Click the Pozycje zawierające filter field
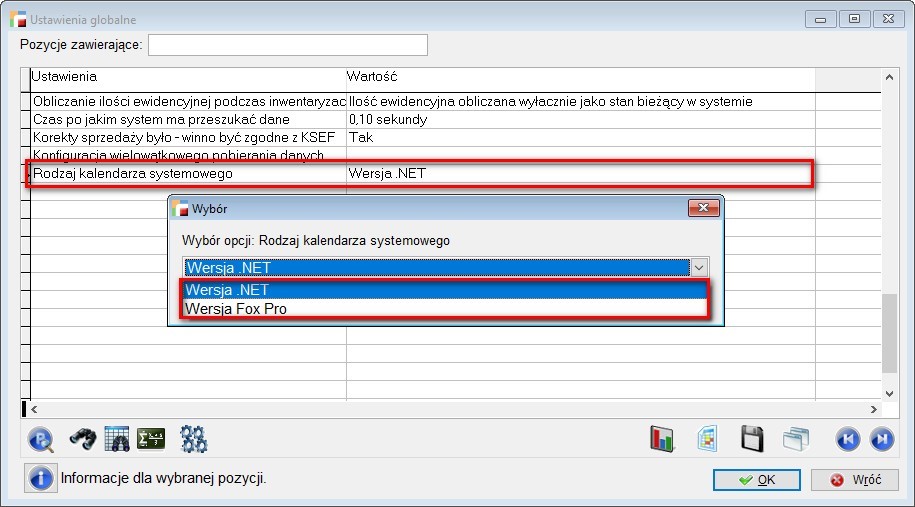Screen dimensions: 915x507 pos(287,45)
